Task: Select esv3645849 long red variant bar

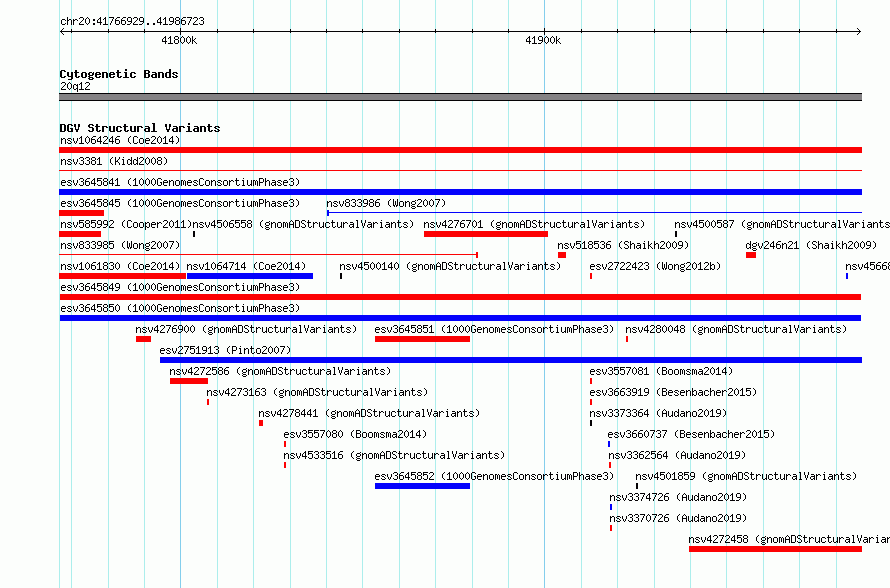Action: [460, 297]
